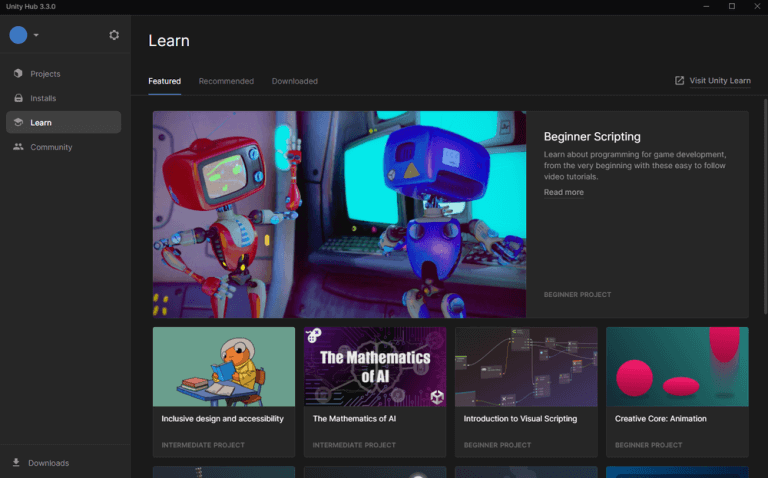
Task: Click the Read more link
Action: click(x=563, y=192)
